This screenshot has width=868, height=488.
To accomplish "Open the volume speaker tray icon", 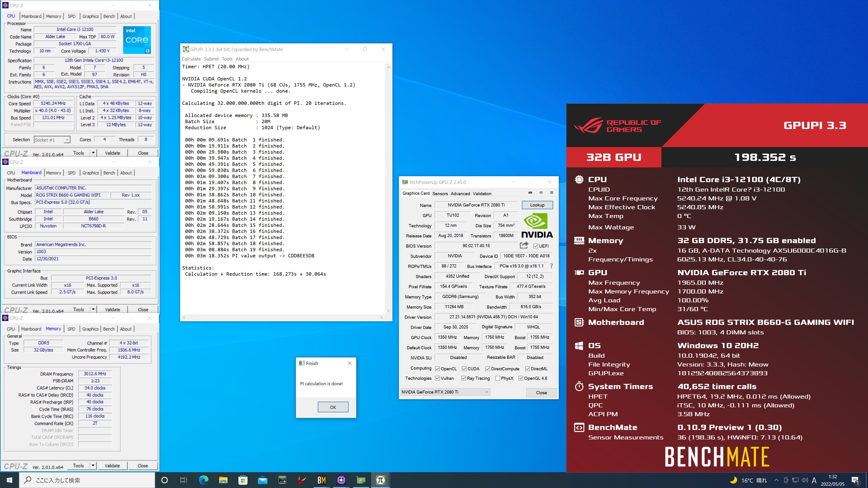I will [x=805, y=480].
